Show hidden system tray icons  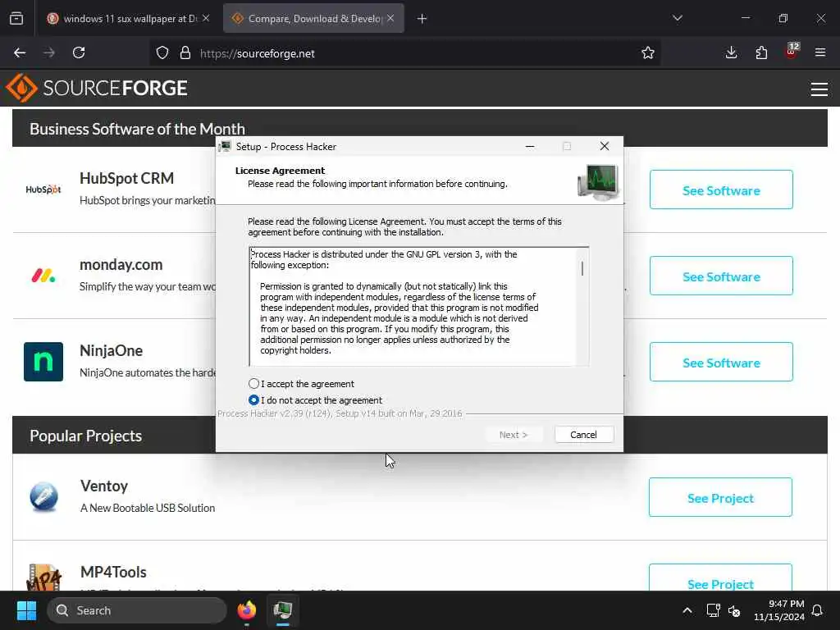click(687, 610)
